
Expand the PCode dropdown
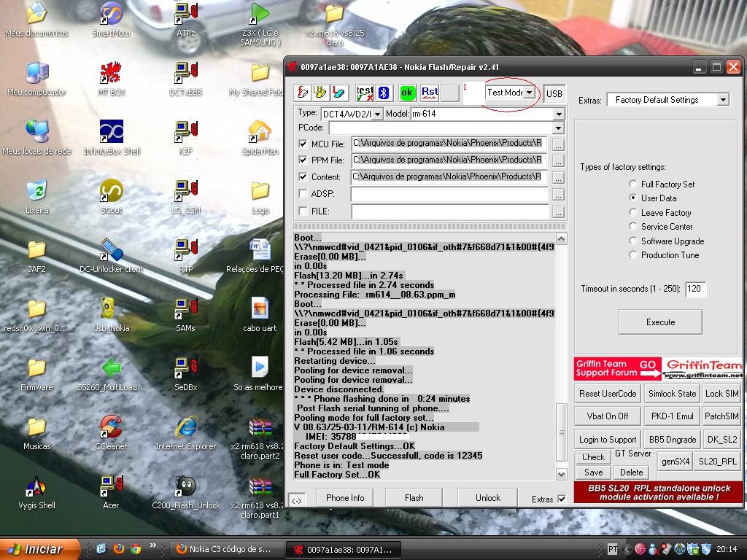(559, 128)
